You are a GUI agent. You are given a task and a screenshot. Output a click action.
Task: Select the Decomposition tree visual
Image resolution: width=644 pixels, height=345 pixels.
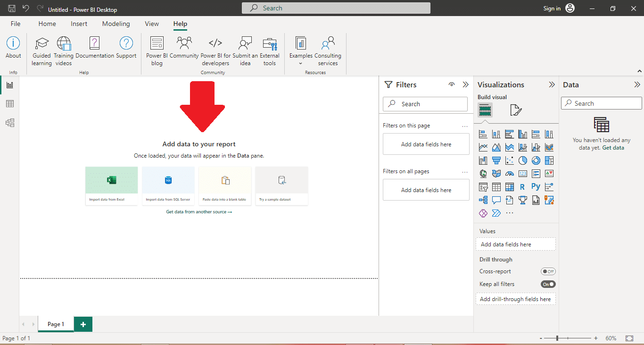(483, 200)
